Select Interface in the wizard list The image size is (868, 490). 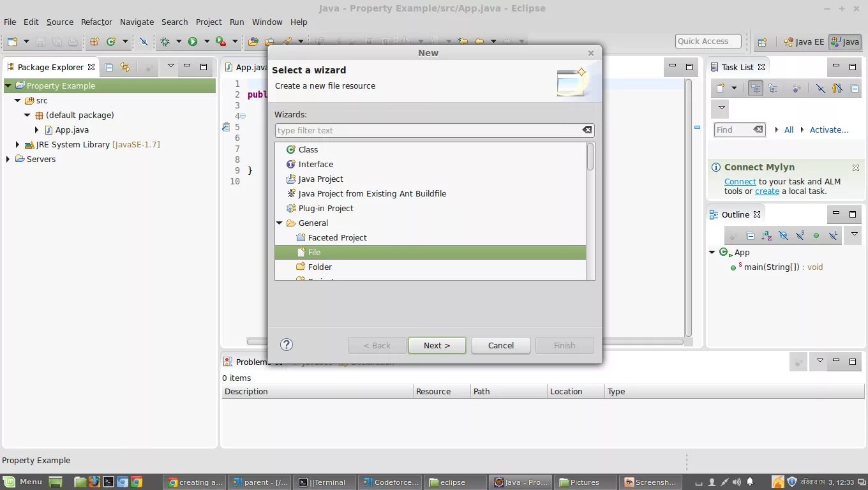(x=316, y=164)
